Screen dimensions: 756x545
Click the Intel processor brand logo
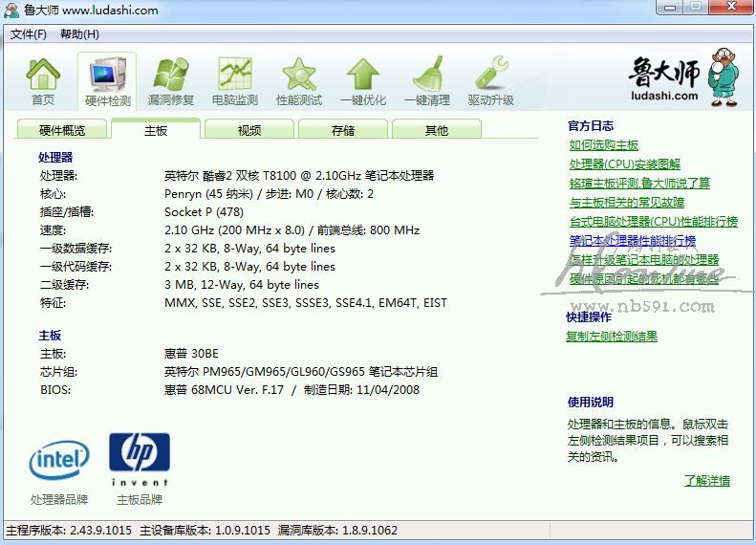(59, 461)
